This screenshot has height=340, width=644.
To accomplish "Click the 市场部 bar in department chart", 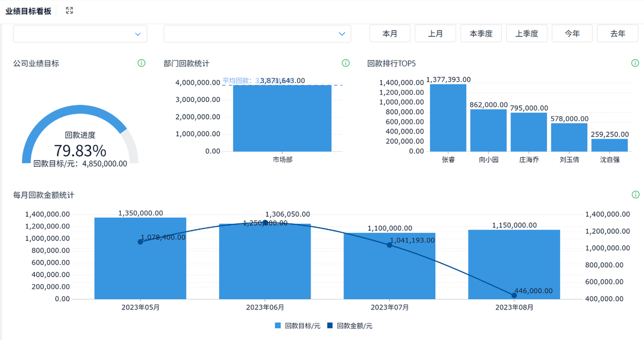I will 282,118.
